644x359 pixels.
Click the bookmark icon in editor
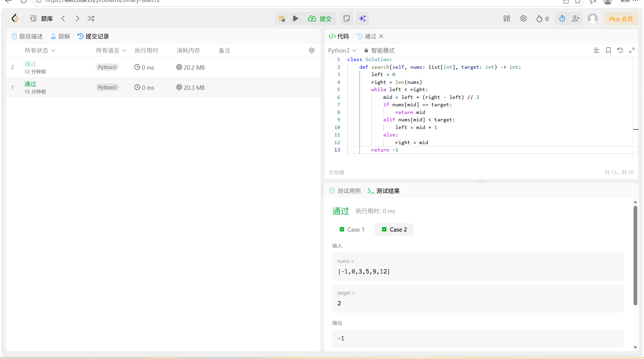tap(608, 50)
